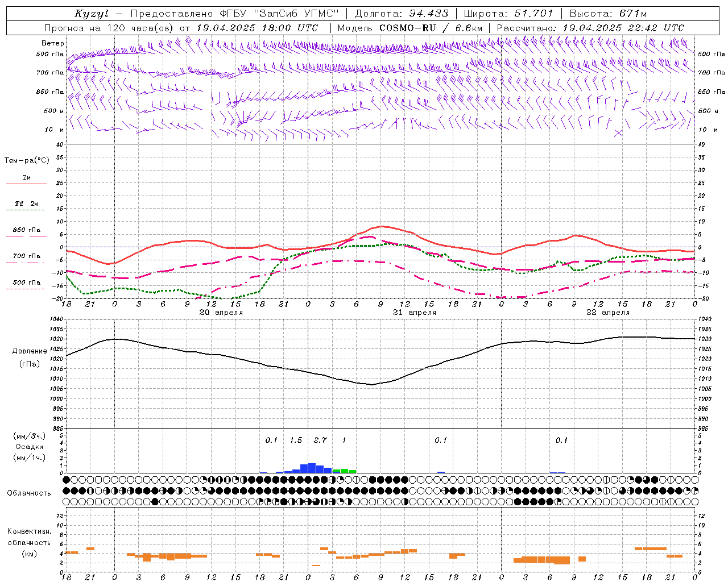Click the "20 апреля" date label
The width and height of the screenshot is (728, 582).
click(x=221, y=313)
